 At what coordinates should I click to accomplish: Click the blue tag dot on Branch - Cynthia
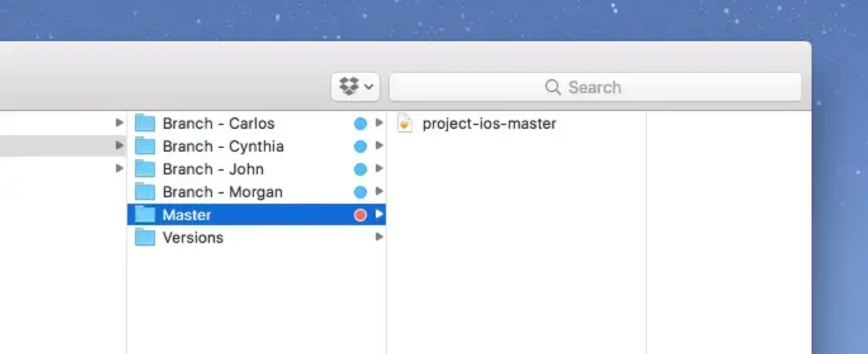click(361, 147)
